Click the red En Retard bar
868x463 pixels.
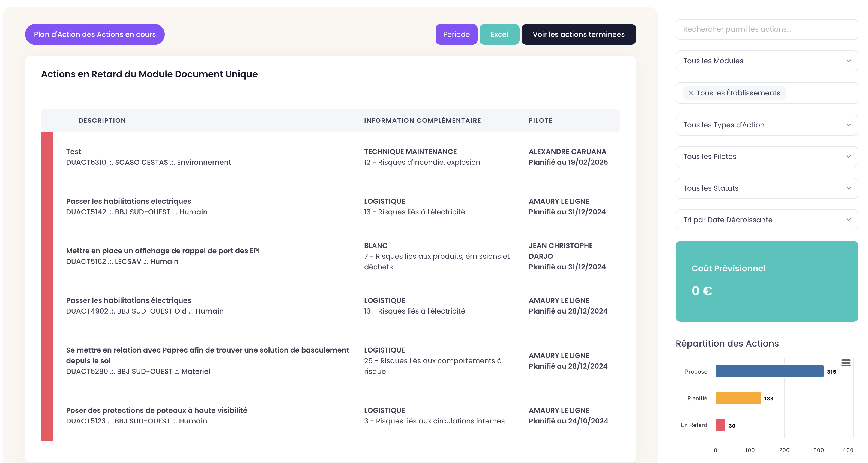(x=720, y=425)
